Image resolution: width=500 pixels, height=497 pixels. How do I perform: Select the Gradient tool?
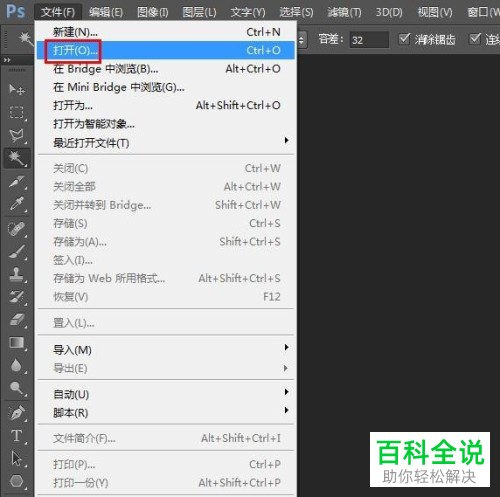(x=16, y=343)
